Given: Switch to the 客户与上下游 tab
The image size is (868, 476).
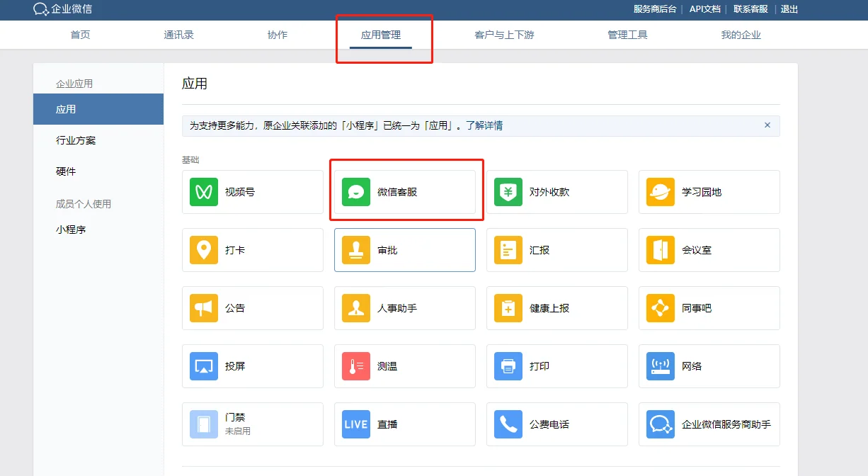Looking at the screenshot, I should pyautogui.click(x=505, y=35).
